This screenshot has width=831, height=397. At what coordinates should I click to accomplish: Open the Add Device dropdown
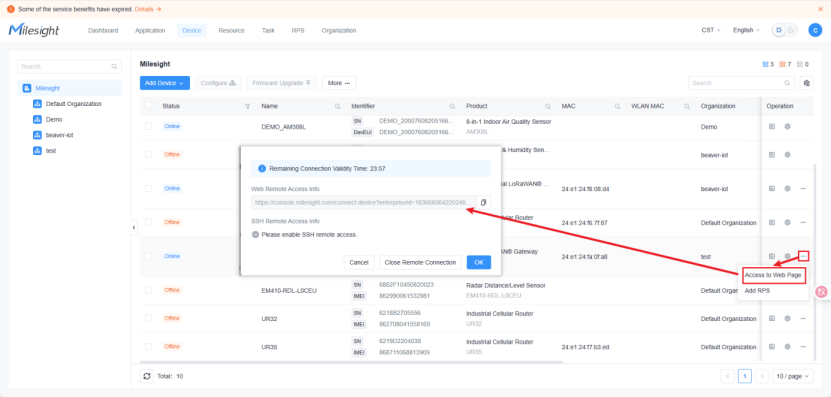tap(165, 83)
